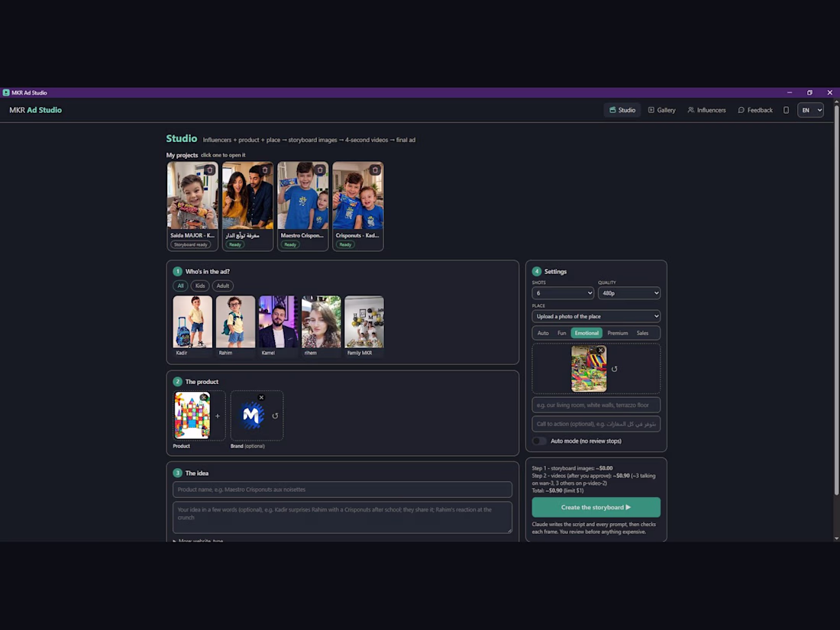Select the Emotional ad tone

click(586, 333)
